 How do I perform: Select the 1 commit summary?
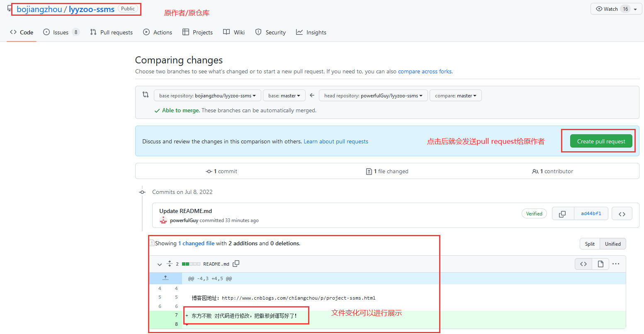click(x=222, y=171)
